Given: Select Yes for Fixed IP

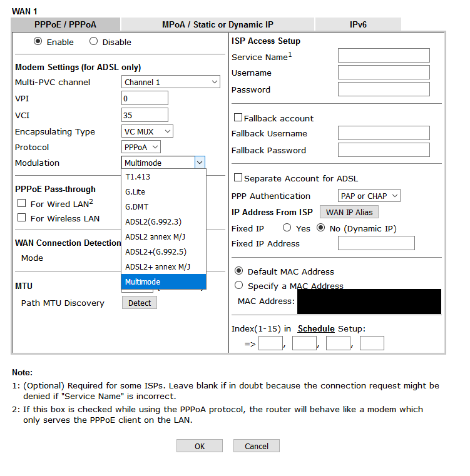Looking at the screenshot, I should (x=287, y=228).
